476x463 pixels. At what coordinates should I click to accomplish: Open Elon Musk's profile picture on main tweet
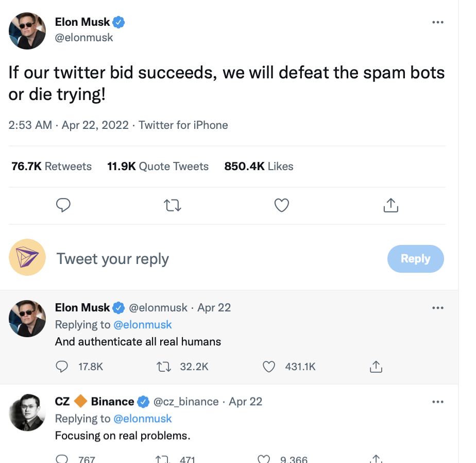point(28,31)
